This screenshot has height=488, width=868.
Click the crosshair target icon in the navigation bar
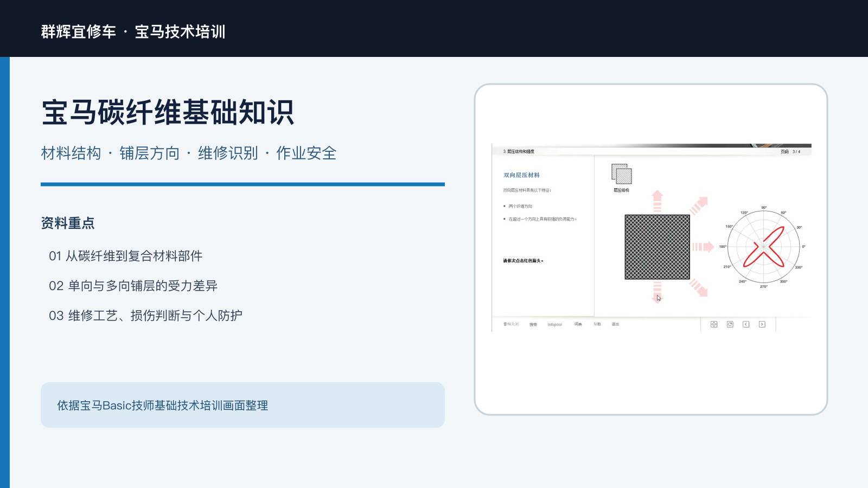click(714, 324)
